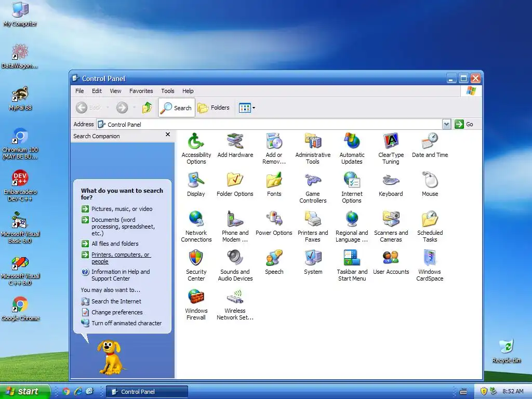The width and height of the screenshot is (532, 399).
Task: Open the View menu
Action: point(115,91)
